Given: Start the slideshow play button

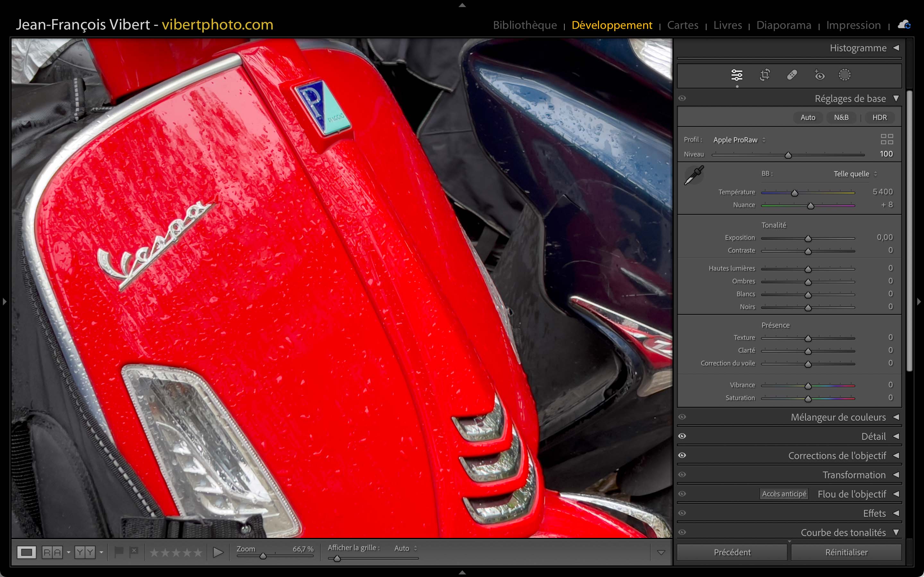Looking at the screenshot, I should [218, 552].
